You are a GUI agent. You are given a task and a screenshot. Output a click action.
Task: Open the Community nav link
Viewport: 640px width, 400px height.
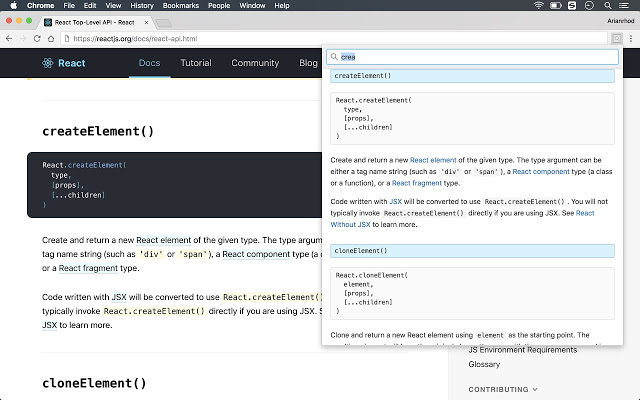coord(255,63)
